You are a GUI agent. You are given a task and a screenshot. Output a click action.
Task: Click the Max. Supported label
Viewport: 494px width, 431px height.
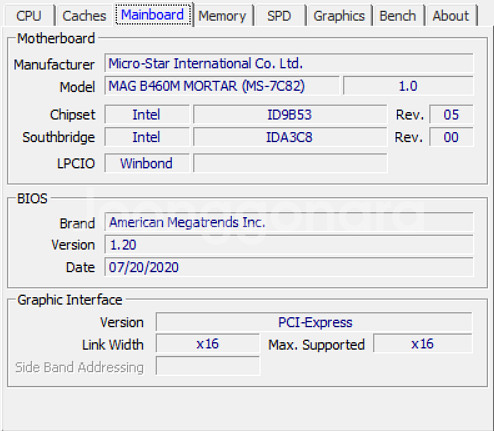(316, 345)
